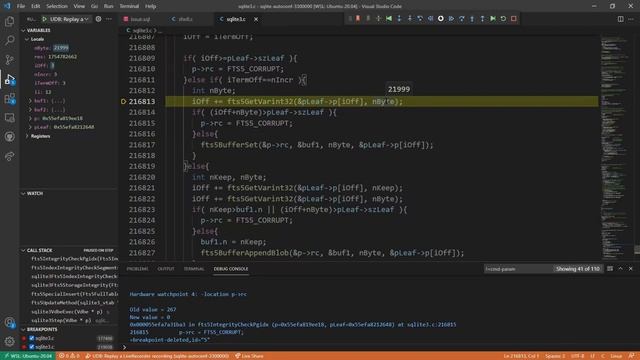This screenshot has height=360, width=640.
Task: Open the Terminal menu
Action: pyautogui.click(x=129, y=6)
